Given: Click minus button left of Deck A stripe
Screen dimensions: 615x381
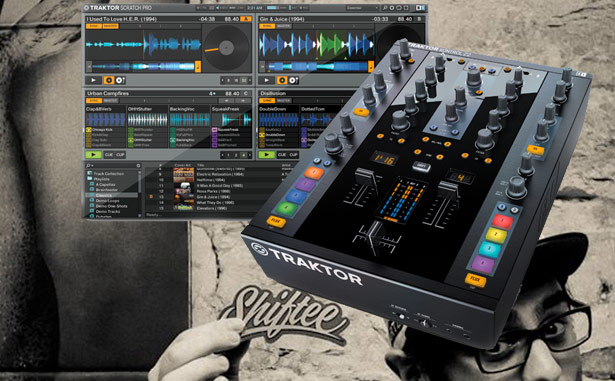Looking at the screenshot, I should click(89, 67).
